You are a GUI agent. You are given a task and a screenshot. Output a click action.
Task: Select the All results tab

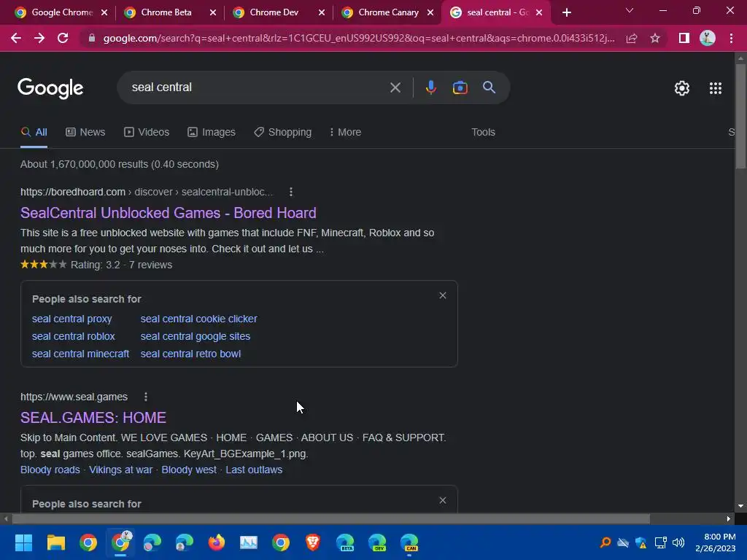[x=34, y=132]
